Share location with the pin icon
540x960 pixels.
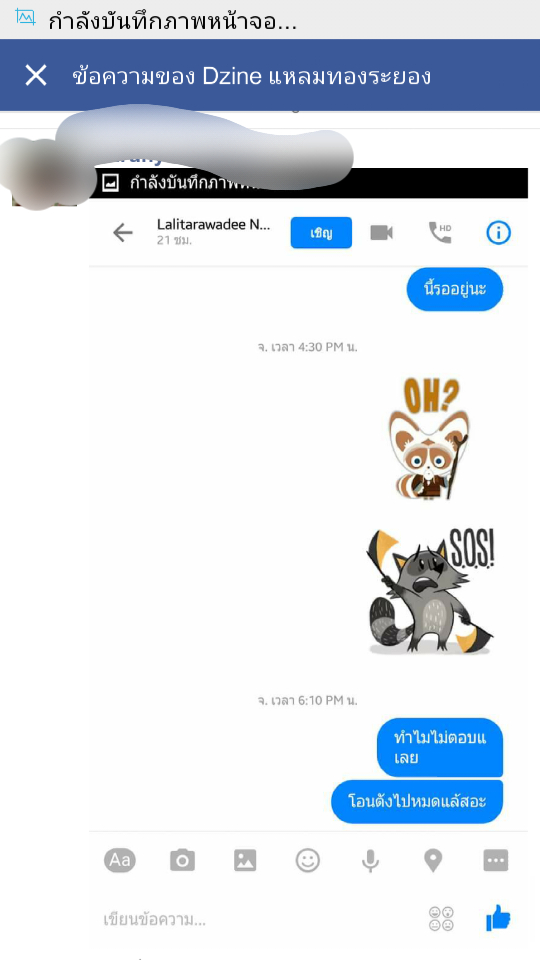click(433, 861)
